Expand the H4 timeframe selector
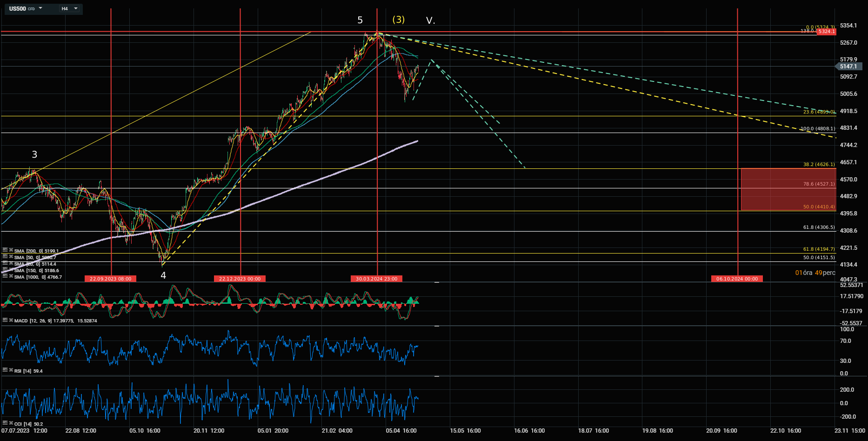Viewport: 868px width, 441px height. click(69, 8)
